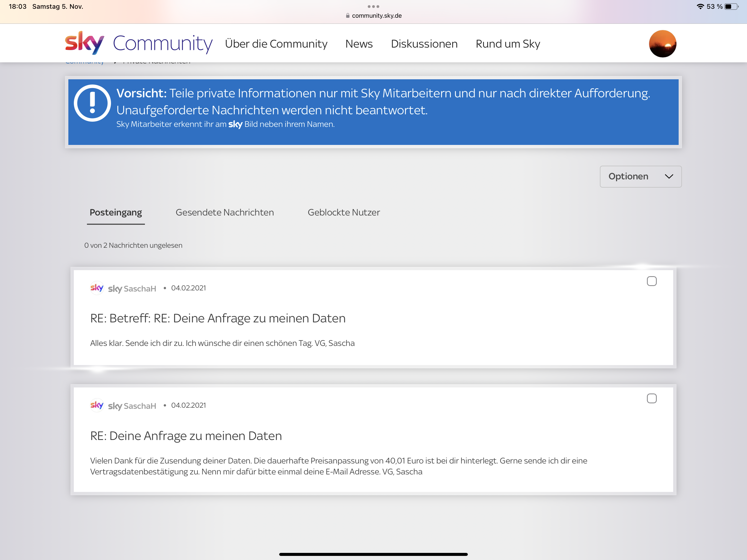Click preview 'Alles klar. Sende ich dir zu'
The height and width of the screenshot is (560, 747).
[222, 343]
